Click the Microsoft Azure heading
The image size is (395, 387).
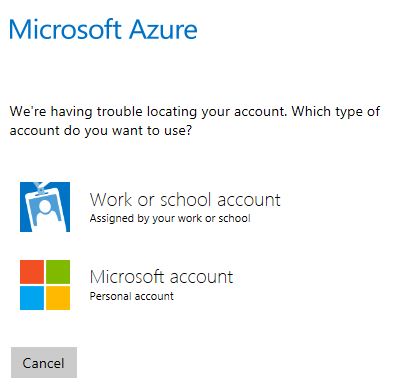(103, 29)
